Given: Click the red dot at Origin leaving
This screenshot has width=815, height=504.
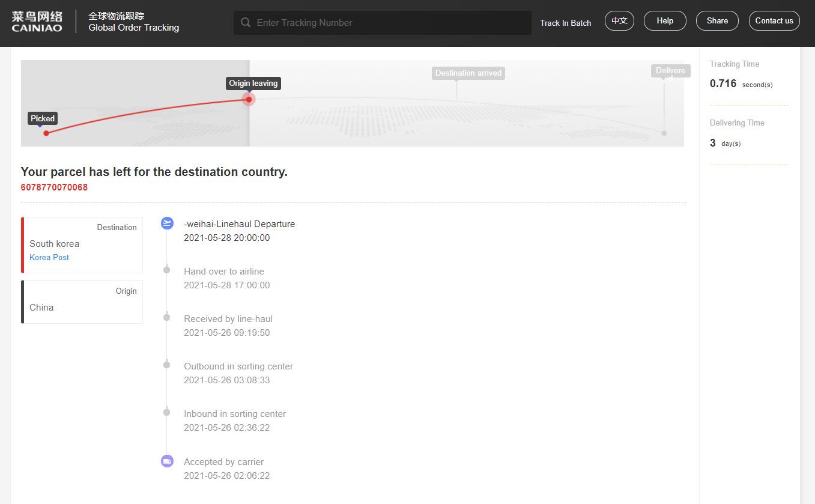Looking at the screenshot, I should click(249, 99).
